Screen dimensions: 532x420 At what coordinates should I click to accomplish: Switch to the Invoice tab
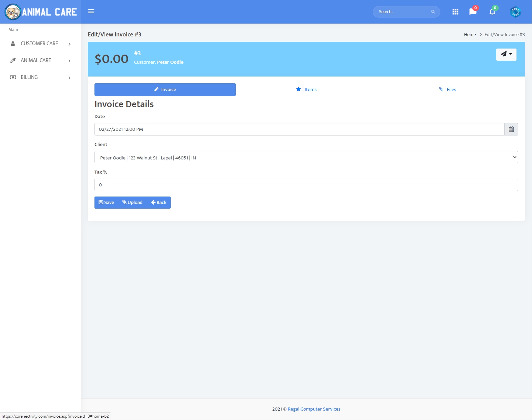click(x=165, y=90)
